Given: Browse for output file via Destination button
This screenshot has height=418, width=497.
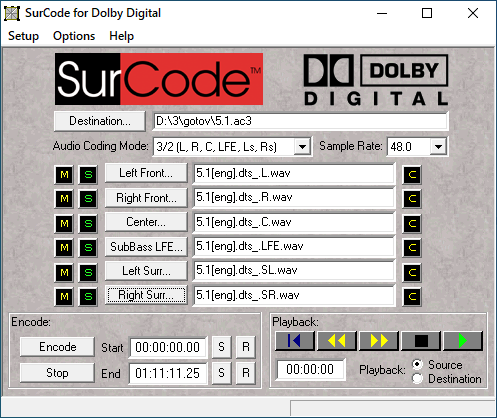Looking at the screenshot, I should point(100,121).
